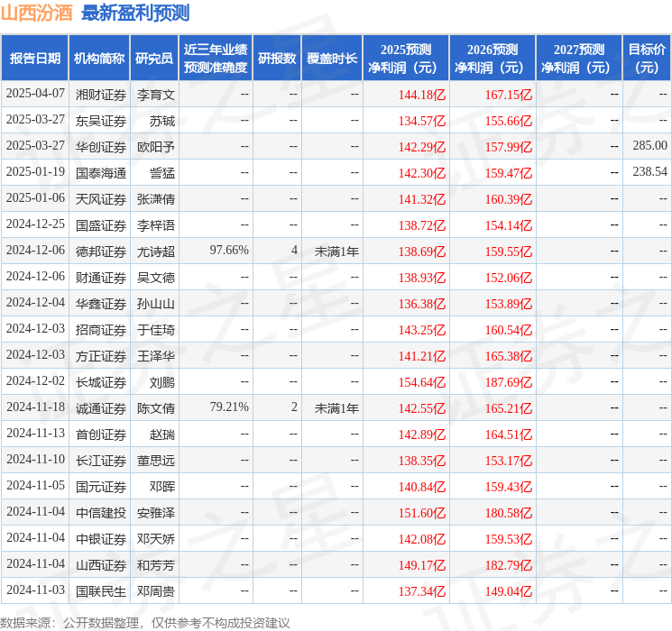
Task: Click the 近三年业绩预测准确度 column header
Action: [215, 58]
